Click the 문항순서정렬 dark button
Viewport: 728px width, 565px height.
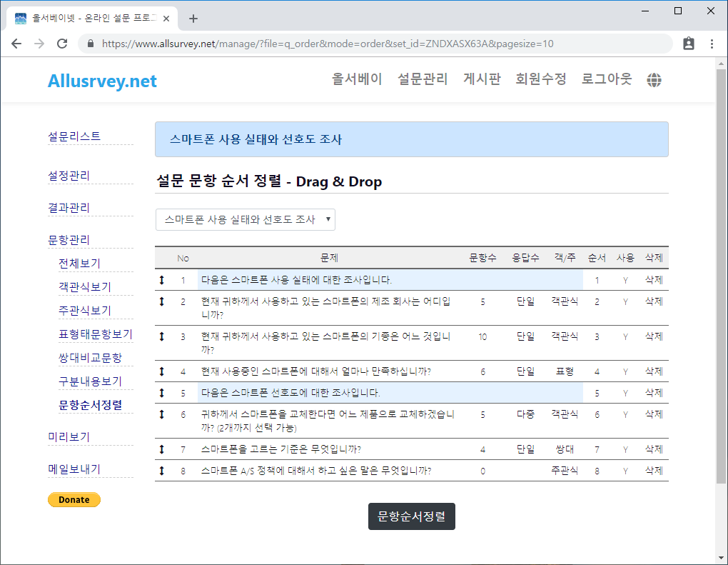pos(411,516)
